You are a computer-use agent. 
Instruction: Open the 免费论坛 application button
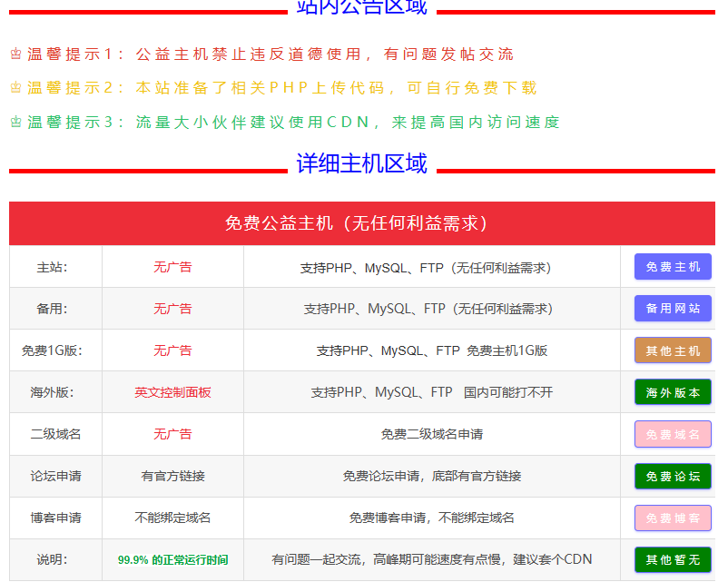pos(672,476)
